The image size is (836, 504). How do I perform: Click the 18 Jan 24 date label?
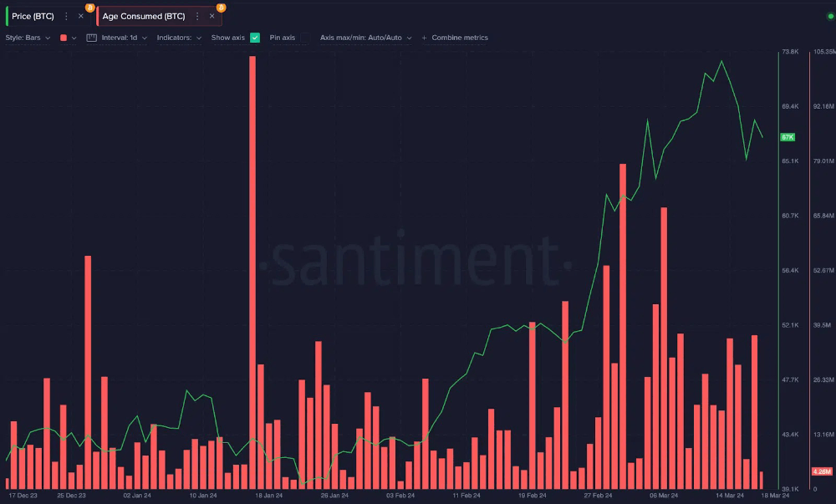(268, 496)
